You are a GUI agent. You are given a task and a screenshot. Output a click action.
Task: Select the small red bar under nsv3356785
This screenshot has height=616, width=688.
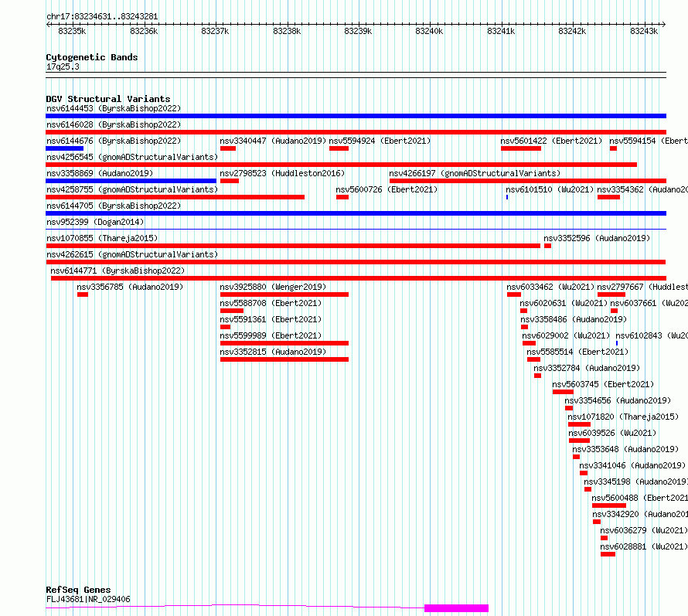(x=83, y=294)
